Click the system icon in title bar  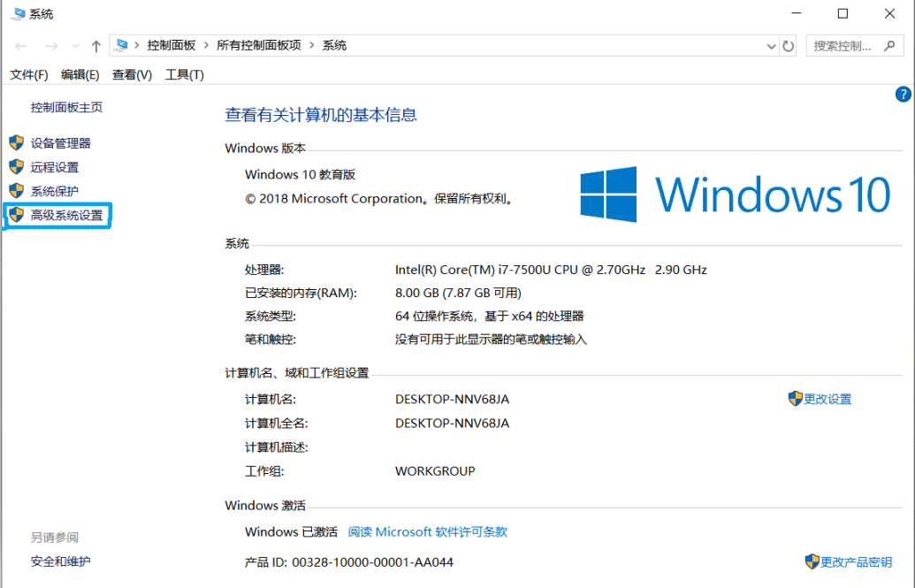click(x=18, y=14)
